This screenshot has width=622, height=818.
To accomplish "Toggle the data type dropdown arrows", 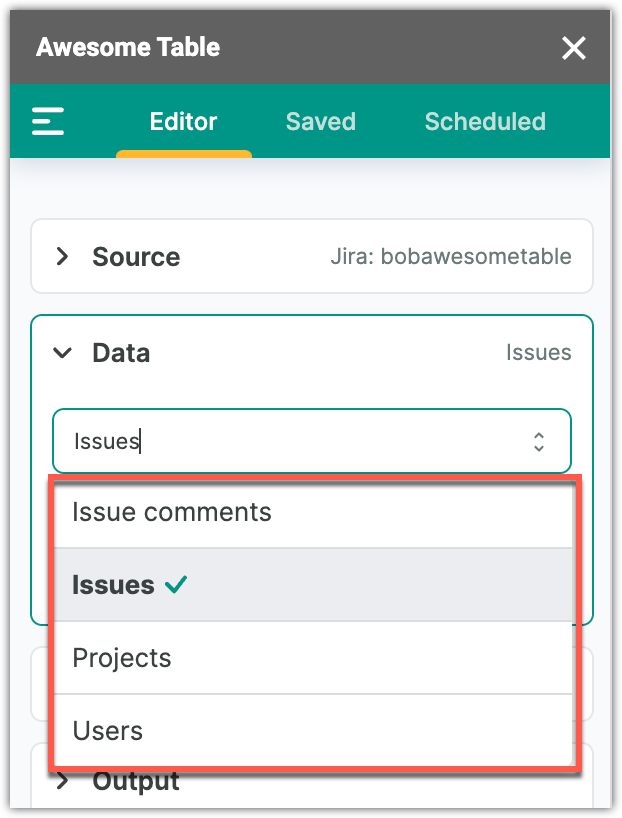I will point(539,441).
